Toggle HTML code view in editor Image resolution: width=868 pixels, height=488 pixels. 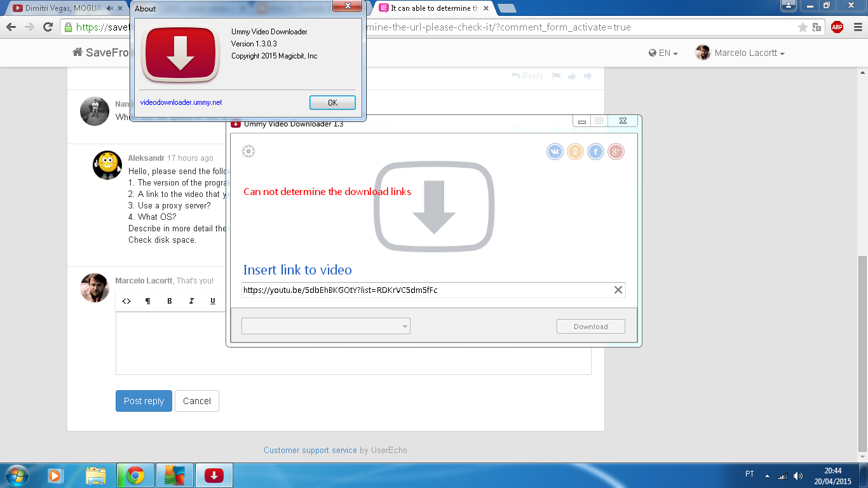[126, 301]
